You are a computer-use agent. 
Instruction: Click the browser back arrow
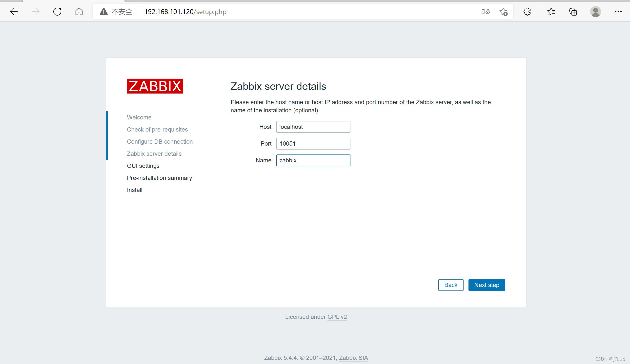[14, 12]
